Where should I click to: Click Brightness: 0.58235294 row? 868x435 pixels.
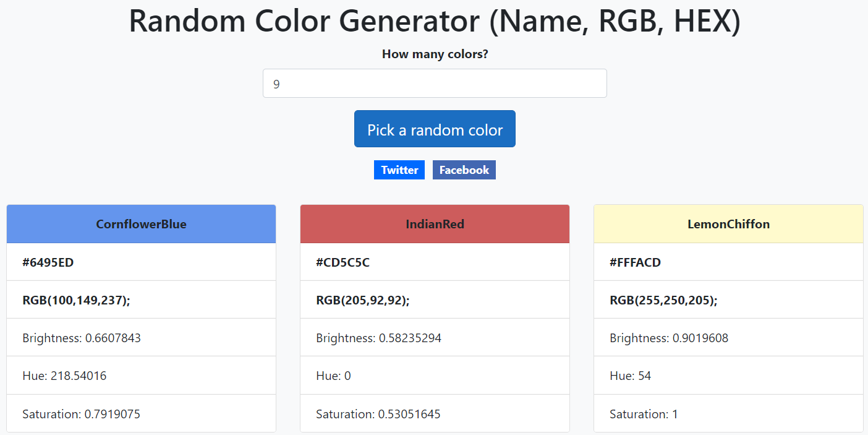pyautogui.click(x=435, y=338)
